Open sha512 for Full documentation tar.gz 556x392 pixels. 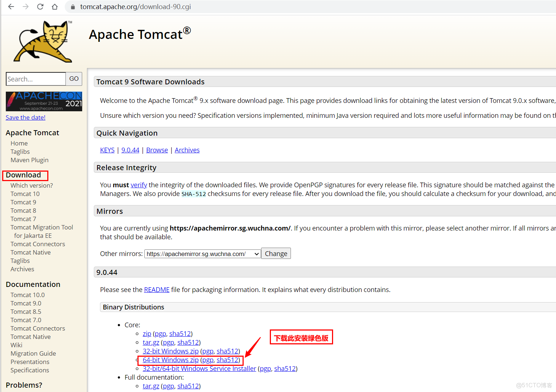188,386
